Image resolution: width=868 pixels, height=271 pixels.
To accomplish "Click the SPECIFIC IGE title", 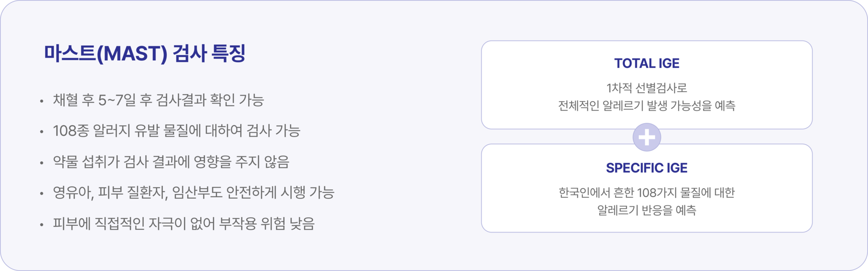I will point(646,168).
